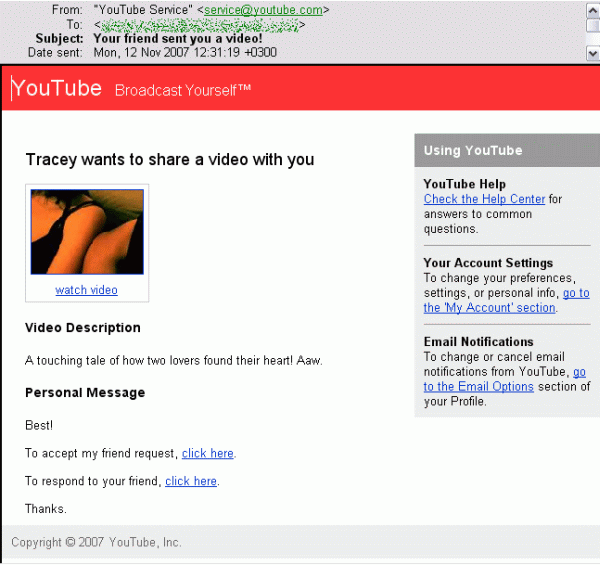Click the service@youtube.com sender address

click(x=263, y=10)
